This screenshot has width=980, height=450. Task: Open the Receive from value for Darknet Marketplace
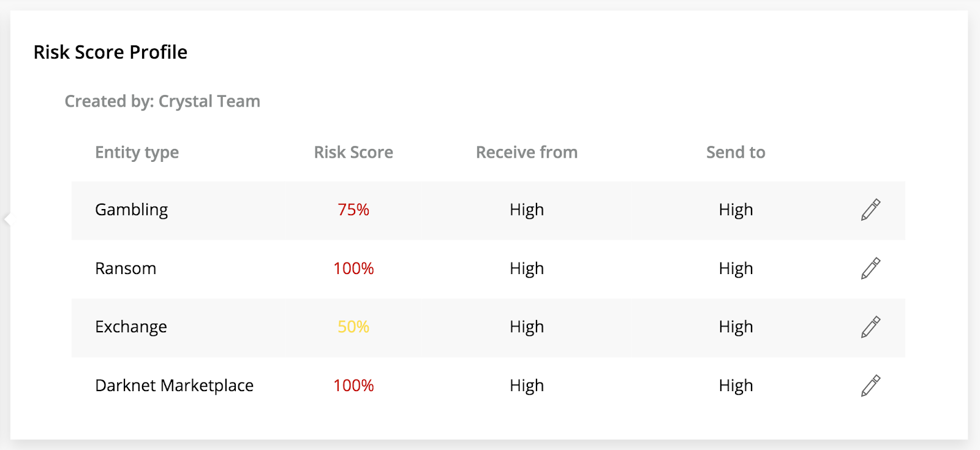point(526,385)
